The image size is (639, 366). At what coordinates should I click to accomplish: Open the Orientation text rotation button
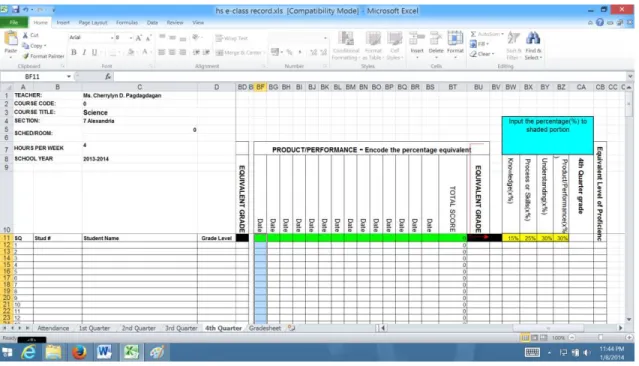(x=196, y=37)
